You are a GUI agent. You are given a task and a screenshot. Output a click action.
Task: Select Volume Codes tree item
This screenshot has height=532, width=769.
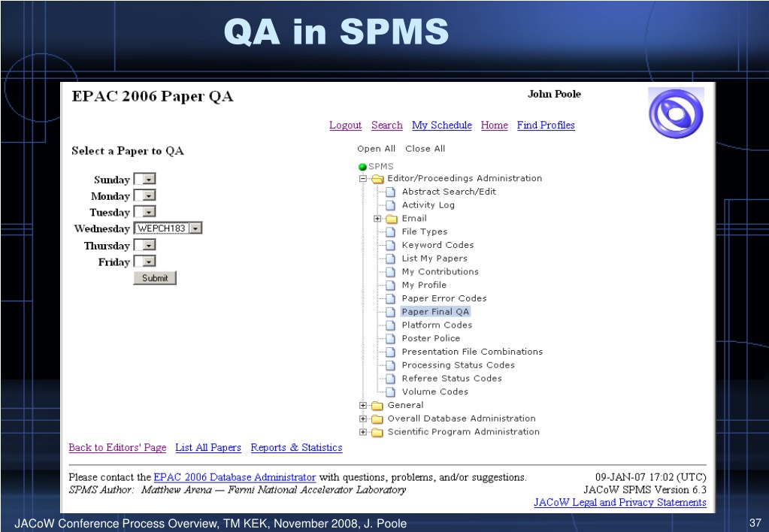435,391
